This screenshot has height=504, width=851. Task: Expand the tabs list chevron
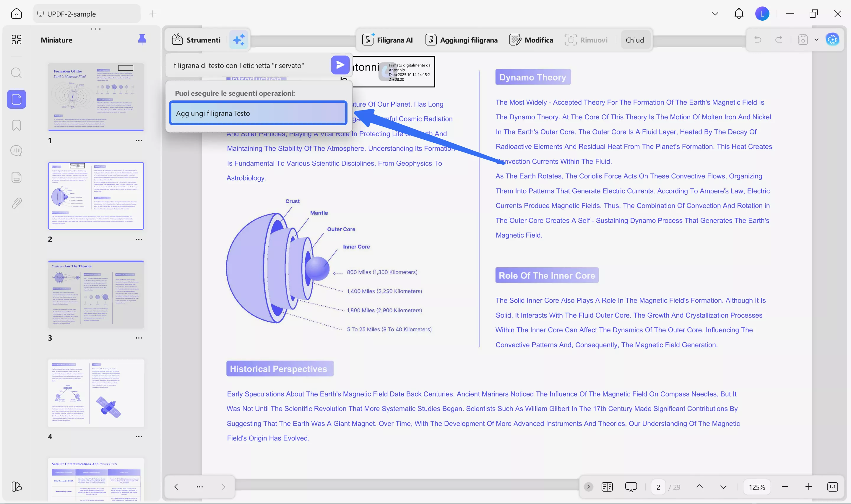point(715,14)
